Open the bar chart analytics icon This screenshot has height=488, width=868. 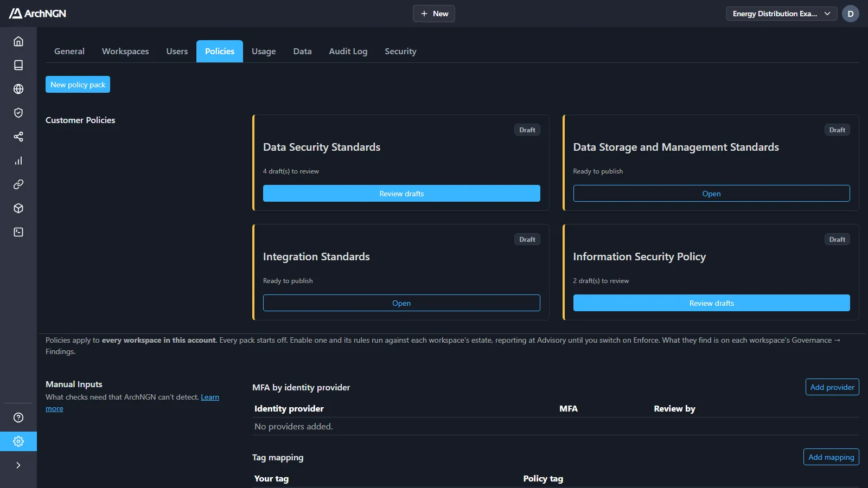coord(18,160)
